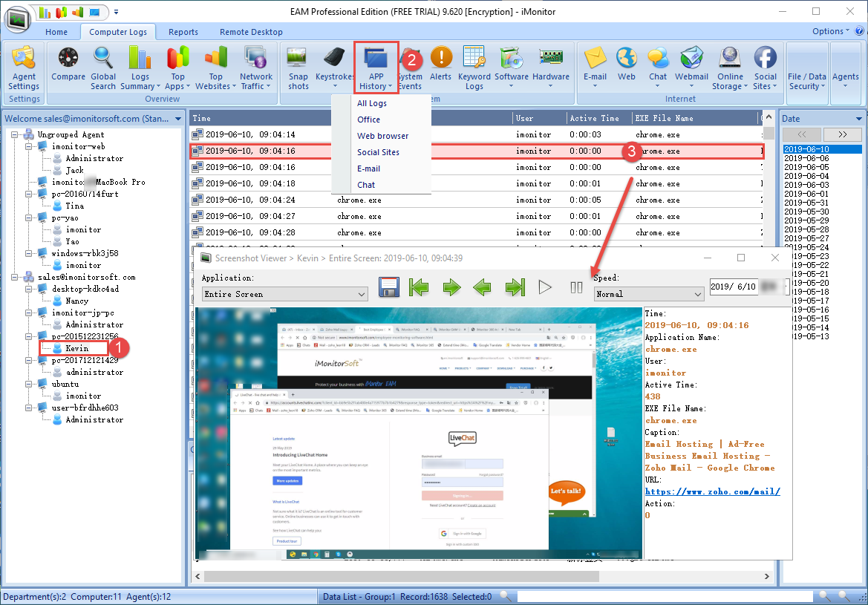
Task: Open Agent Settings in the ribbon
Action: point(24,68)
